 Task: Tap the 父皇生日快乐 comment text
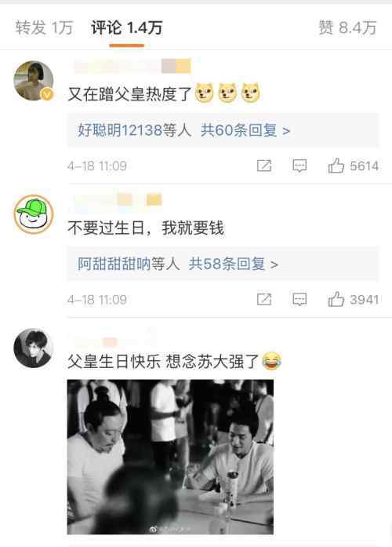(x=174, y=362)
